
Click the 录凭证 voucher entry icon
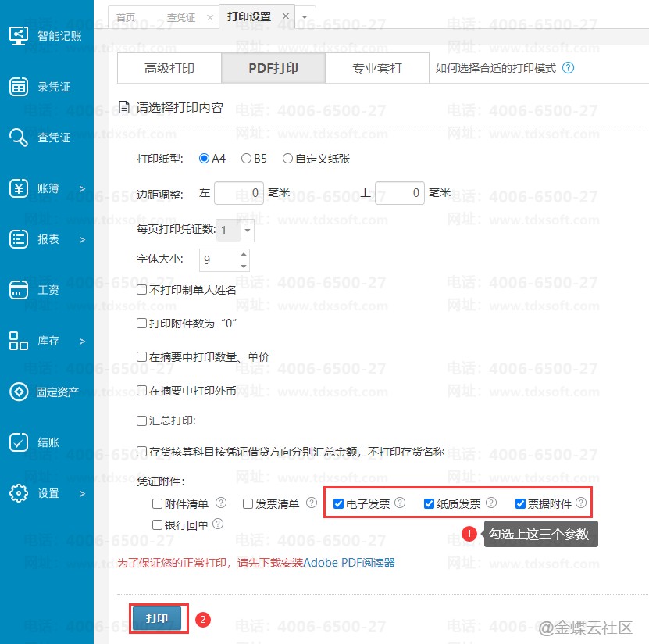19,87
